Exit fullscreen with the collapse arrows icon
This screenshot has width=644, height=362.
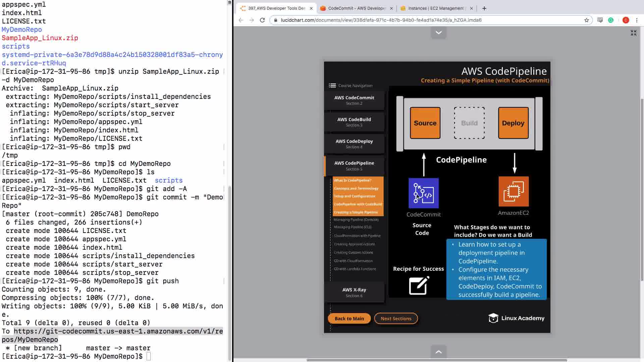click(x=633, y=33)
